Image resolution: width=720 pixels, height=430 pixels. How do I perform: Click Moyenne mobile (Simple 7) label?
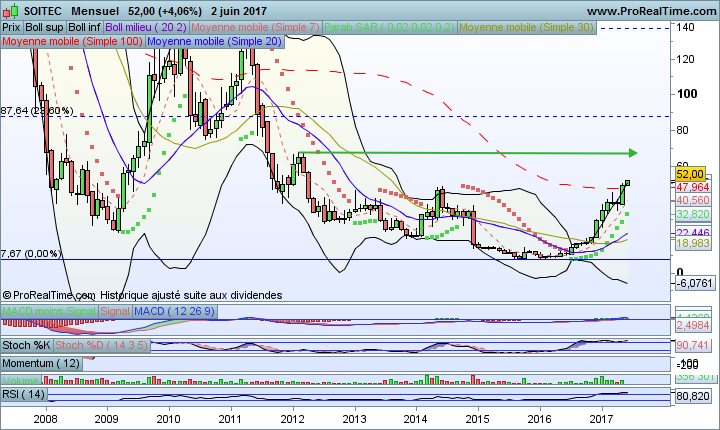click(x=255, y=28)
